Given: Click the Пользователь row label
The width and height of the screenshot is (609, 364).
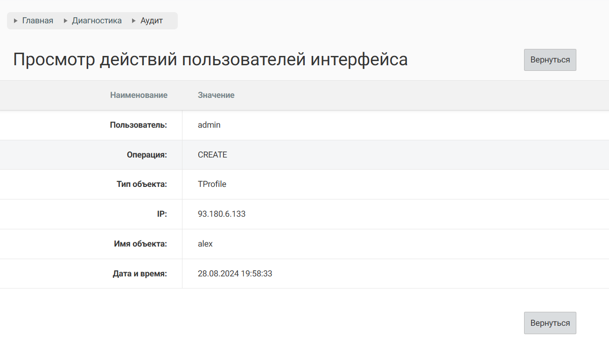Looking at the screenshot, I should [138, 125].
